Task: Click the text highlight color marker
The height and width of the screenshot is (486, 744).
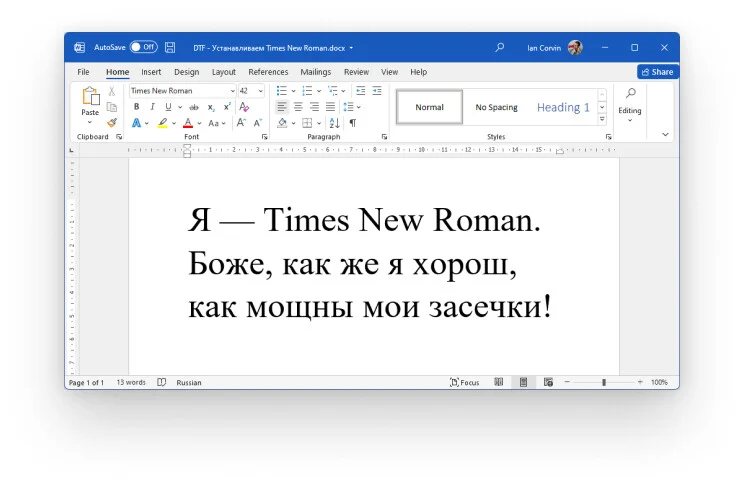Action: pyautogui.click(x=163, y=123)
